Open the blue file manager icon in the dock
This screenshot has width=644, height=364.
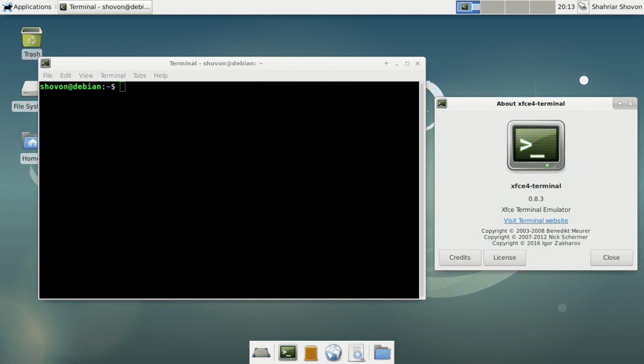tap(382, 352)
